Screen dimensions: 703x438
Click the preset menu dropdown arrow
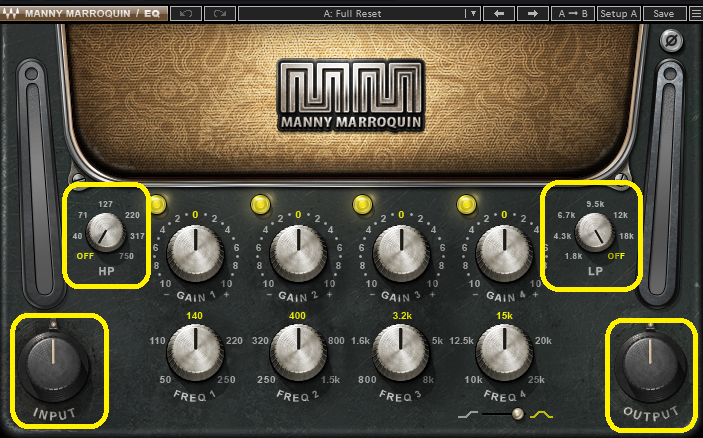coord(473,13)
